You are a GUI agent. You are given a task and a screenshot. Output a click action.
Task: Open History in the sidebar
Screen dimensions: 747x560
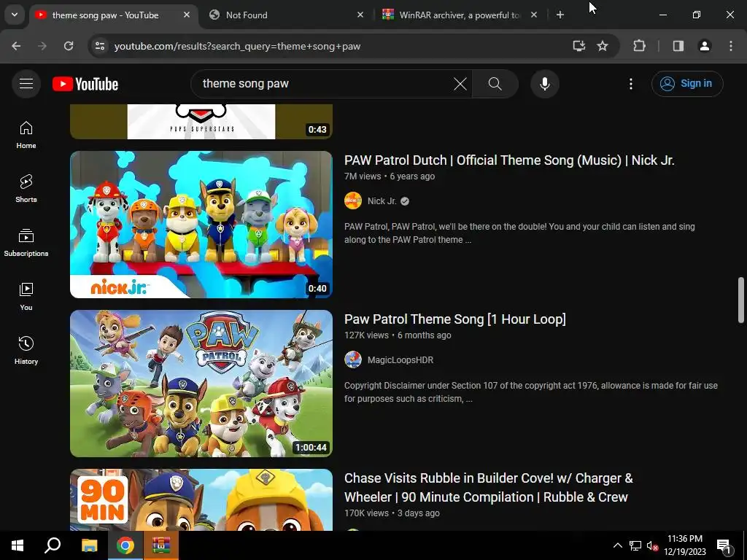pyautogui.click(x=26, y=351)
